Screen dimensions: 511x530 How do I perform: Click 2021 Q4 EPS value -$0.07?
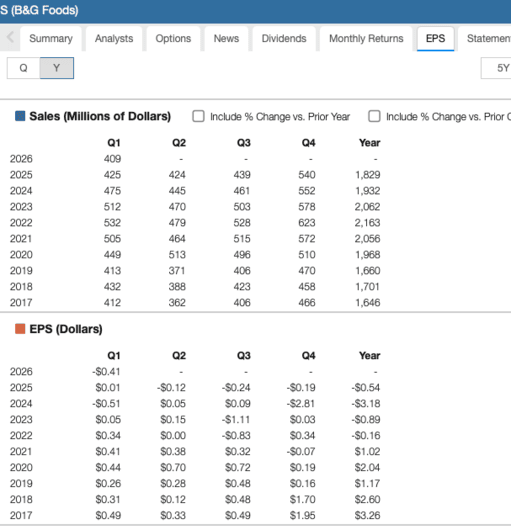[x=301, y=451]
